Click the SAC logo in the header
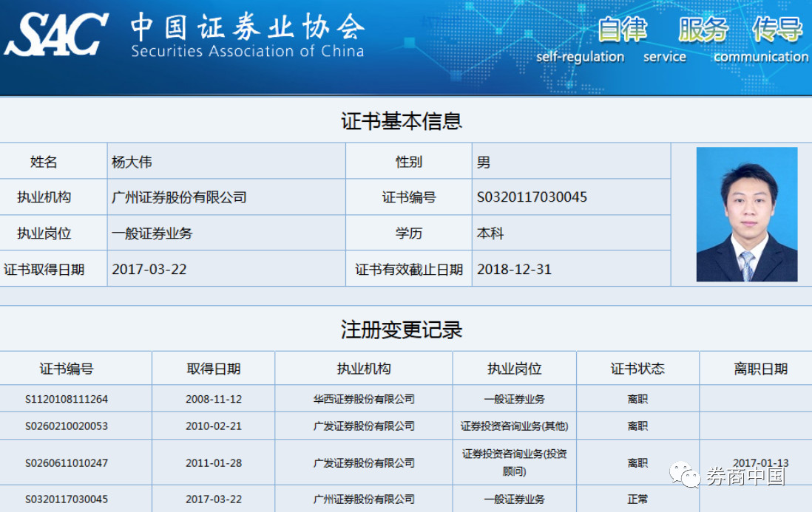Image resolution: width=812 pixels, height=512 pixels. pyautogui.click(x=56, y=34)
